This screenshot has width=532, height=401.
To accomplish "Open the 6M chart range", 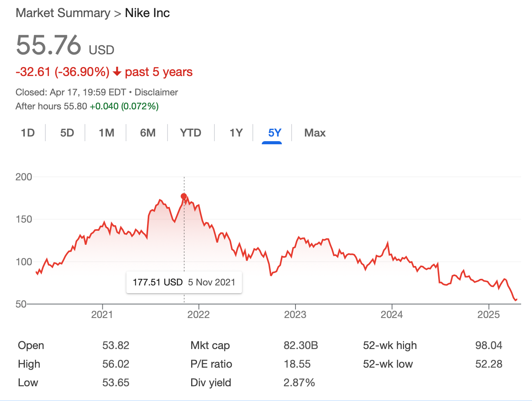I will 148,133.
